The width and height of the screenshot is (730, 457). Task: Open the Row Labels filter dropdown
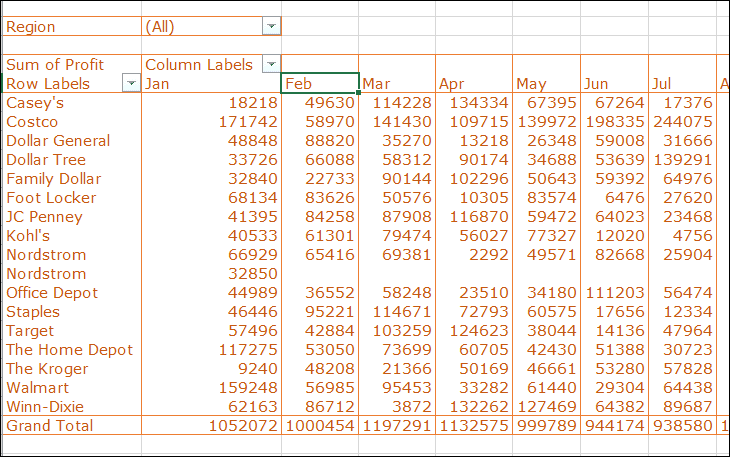(131, 83)
